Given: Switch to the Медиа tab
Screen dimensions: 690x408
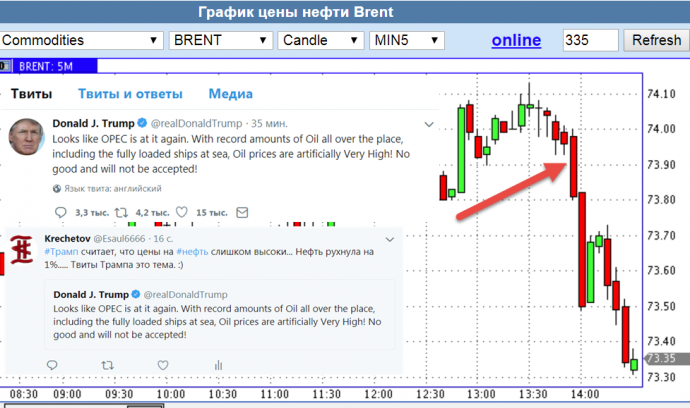Looking at the screenshot, I should tap(230, 94).
